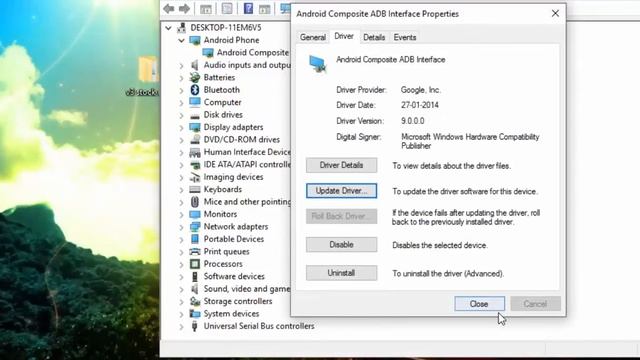The height and width of the screenshot is (360, 640).
Task: Collapse the DESKTOP-11EM6V5 root node
Action: point(168,28)
